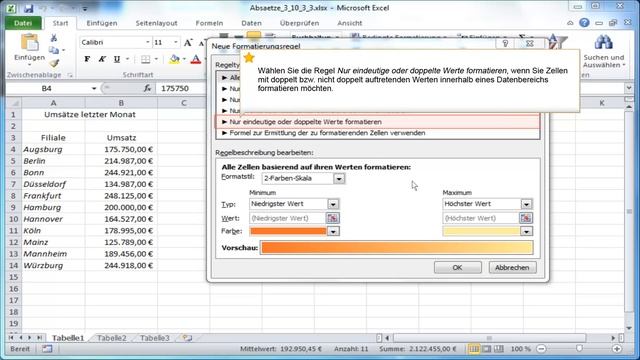
Task: Switch to Normal view in status bar
Action: pos(474,349)
